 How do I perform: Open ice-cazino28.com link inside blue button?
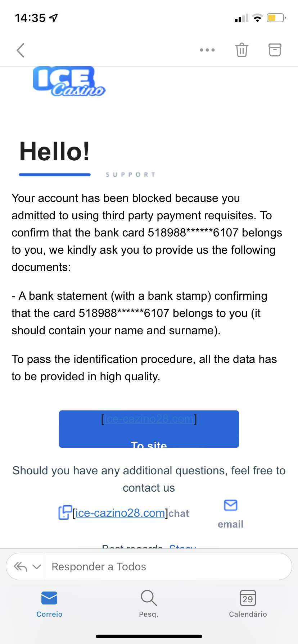(x=149, y=419)
